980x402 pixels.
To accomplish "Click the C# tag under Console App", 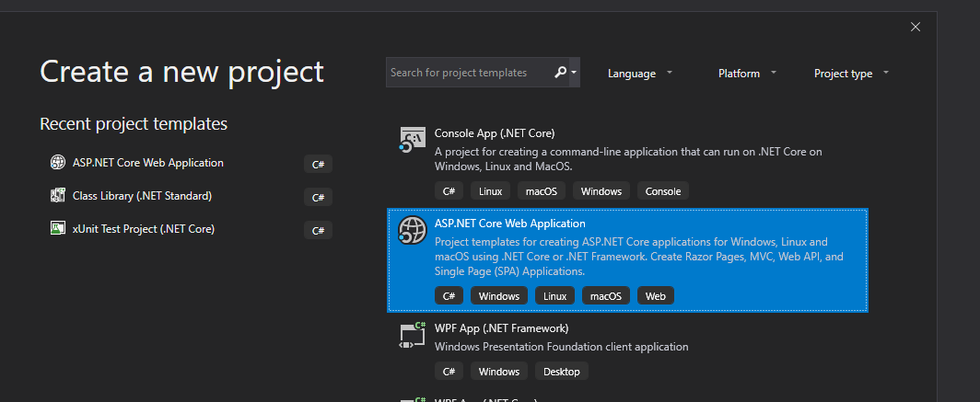I will [x=449, y=191].
